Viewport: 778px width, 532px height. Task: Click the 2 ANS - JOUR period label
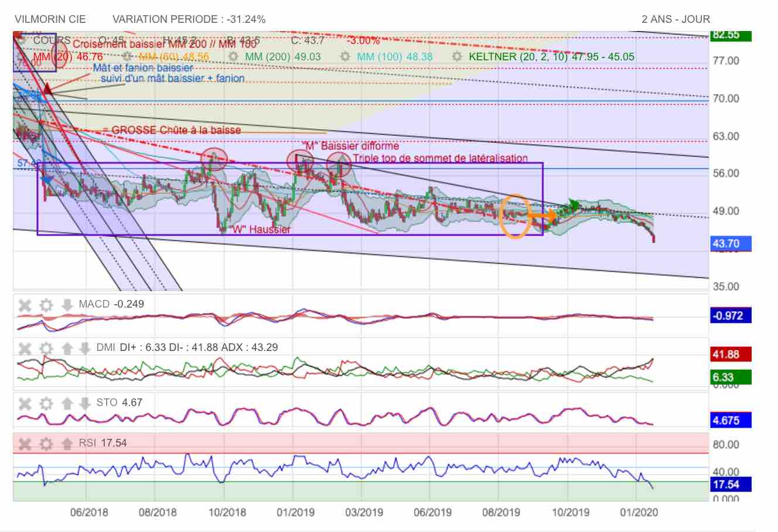(x=675, y=19)
